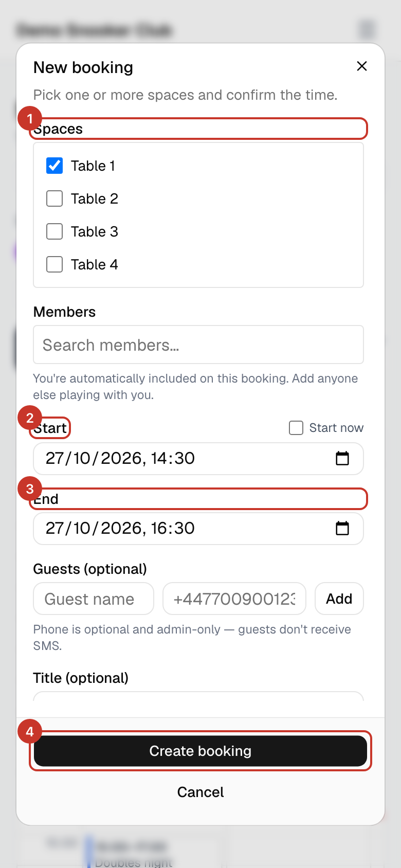
Task: Uncheck the Table 1 checkbox
Action: pyautogui.click(x=54, y=166)
